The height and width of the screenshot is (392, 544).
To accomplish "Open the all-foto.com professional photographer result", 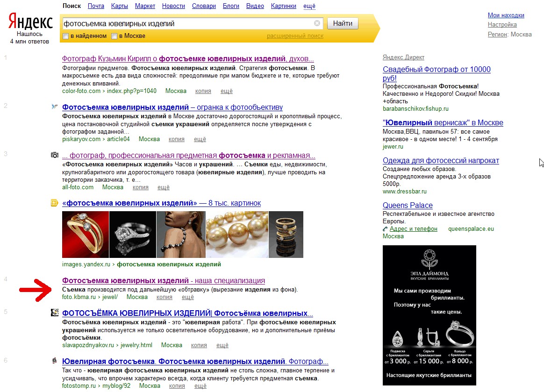I will click(189, 156).
